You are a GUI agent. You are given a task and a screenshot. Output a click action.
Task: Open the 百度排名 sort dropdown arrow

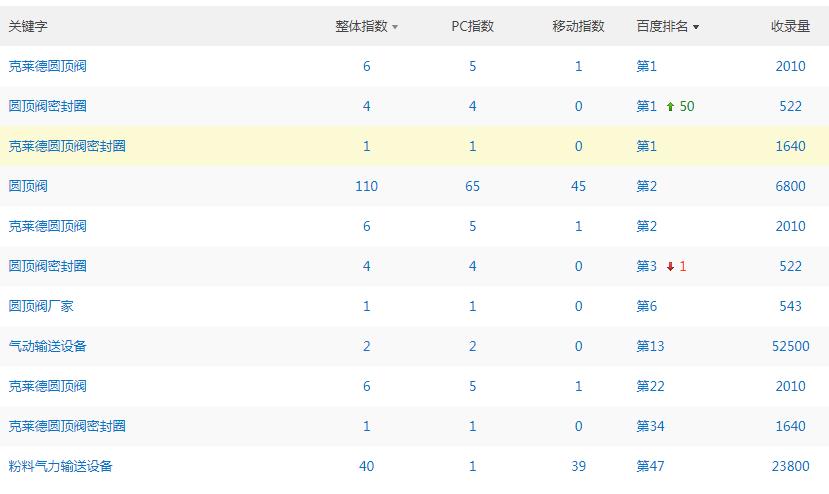point(696,28)
